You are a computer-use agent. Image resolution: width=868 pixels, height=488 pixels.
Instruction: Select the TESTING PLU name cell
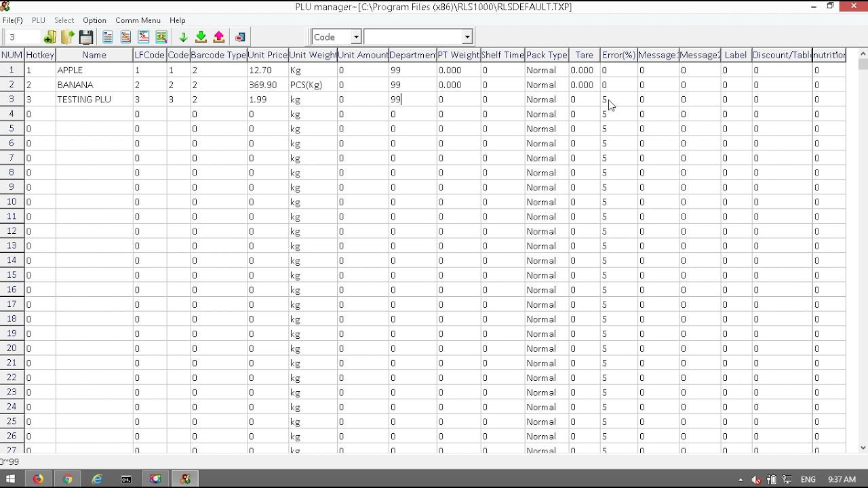click(x=94, y=100)
